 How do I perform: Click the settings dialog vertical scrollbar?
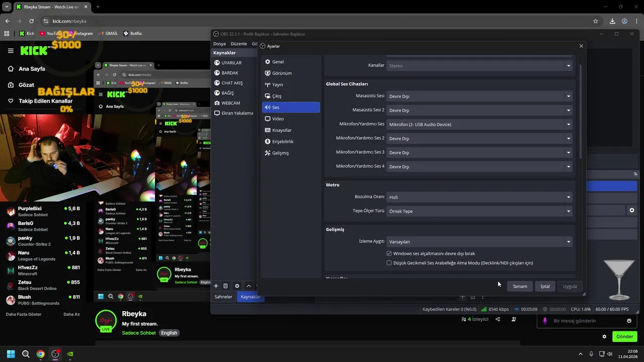(580, 111)
